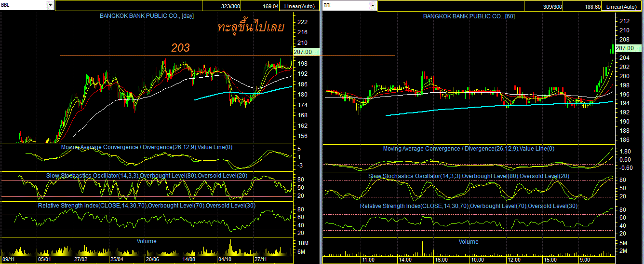This screenshot has width=644, height=264.
Task: Click the 20/06 date on the daily time axis
Action: pos(153,259)
